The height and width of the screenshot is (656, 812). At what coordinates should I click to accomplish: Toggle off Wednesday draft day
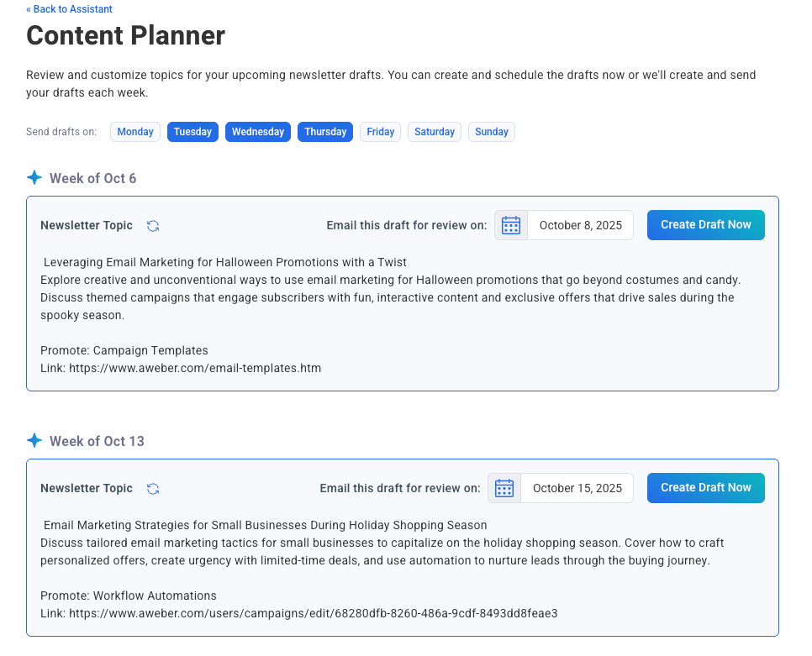pos(258,132)
